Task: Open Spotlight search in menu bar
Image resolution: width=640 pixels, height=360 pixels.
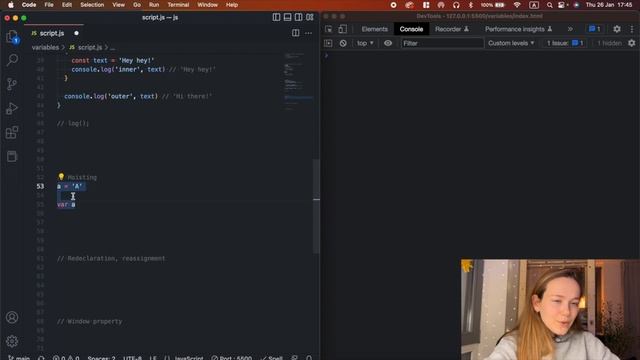Action: click(x=550, y=5)
